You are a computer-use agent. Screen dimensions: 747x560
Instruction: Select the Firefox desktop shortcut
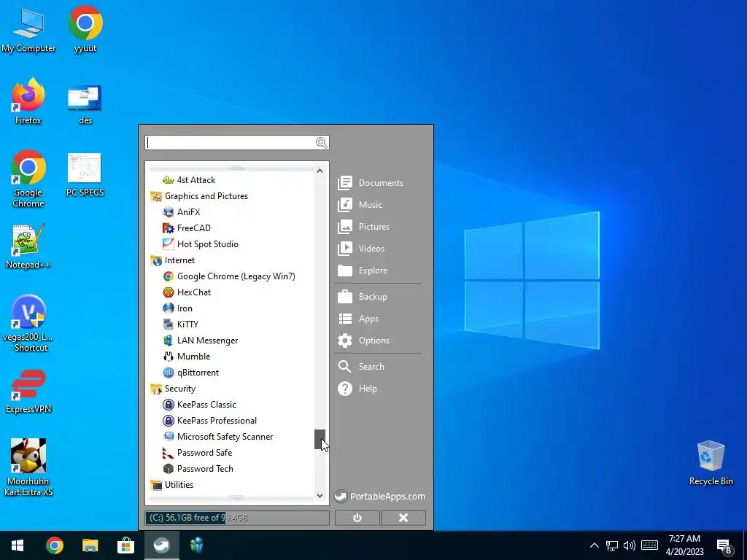(28, 102)
